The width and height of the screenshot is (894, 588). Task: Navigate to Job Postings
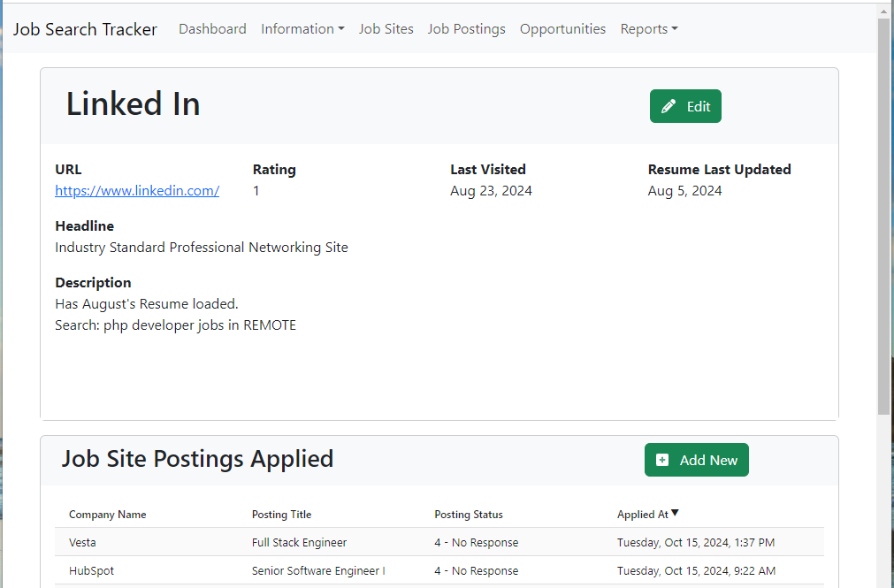point(466,29)
